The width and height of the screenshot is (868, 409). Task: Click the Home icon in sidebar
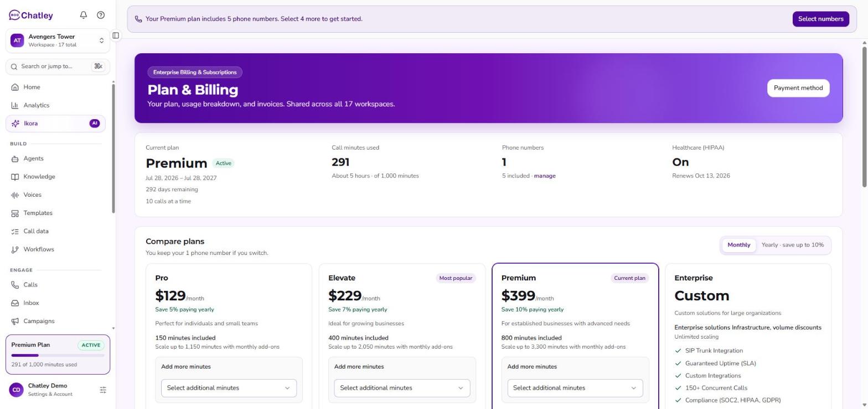pyautogui.click(x=15, y=87)
